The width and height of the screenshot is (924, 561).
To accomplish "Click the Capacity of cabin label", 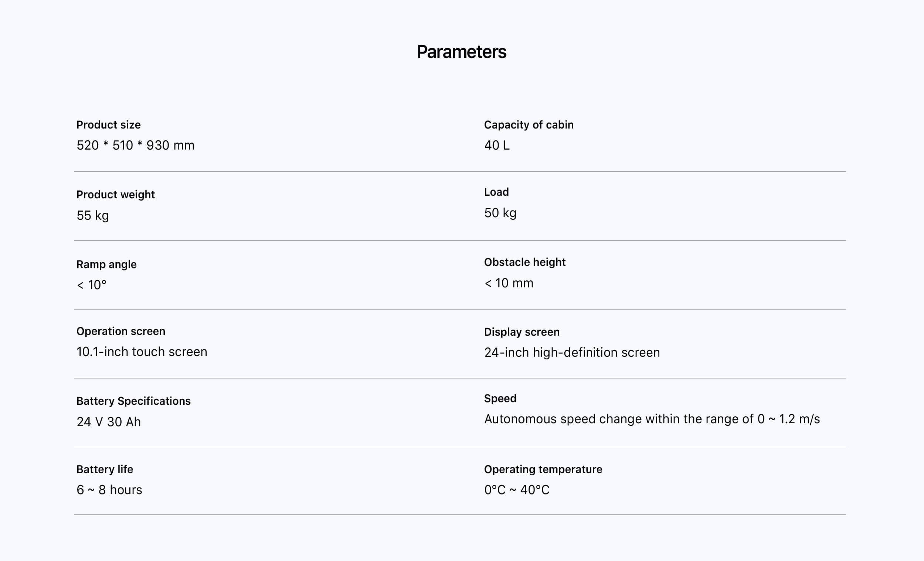I will pos(529,125).
